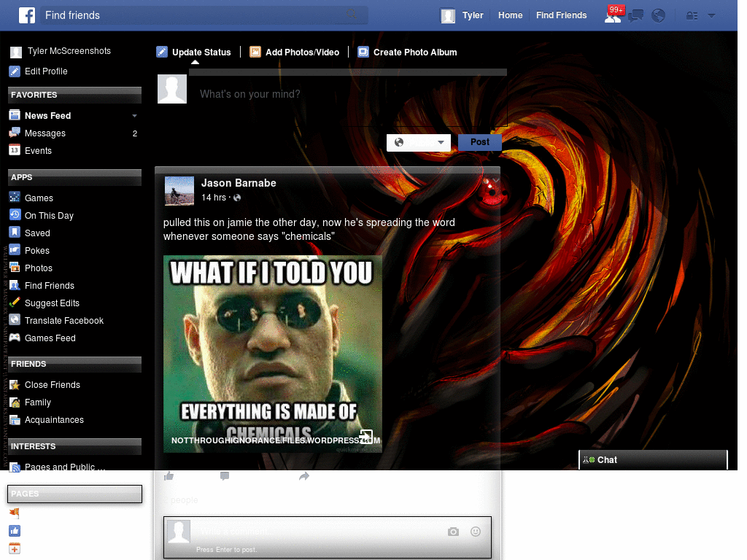Open friend requests with the 99+ badge
This screenshot has width=747, height=560.
[613, 16]
